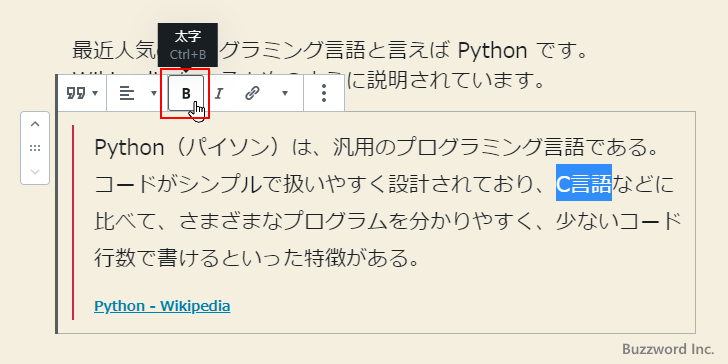The image size is (728, 364).
Task: Move the block down with the chevron
Action: tap(35, 172)
